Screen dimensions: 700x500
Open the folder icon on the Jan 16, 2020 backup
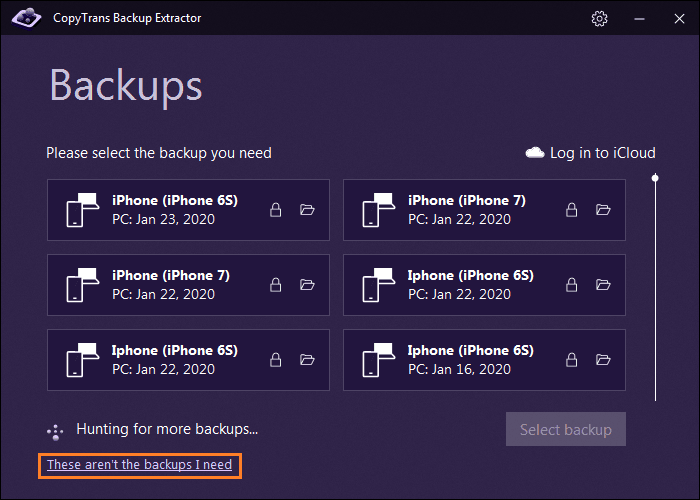[x=603, y=359]
